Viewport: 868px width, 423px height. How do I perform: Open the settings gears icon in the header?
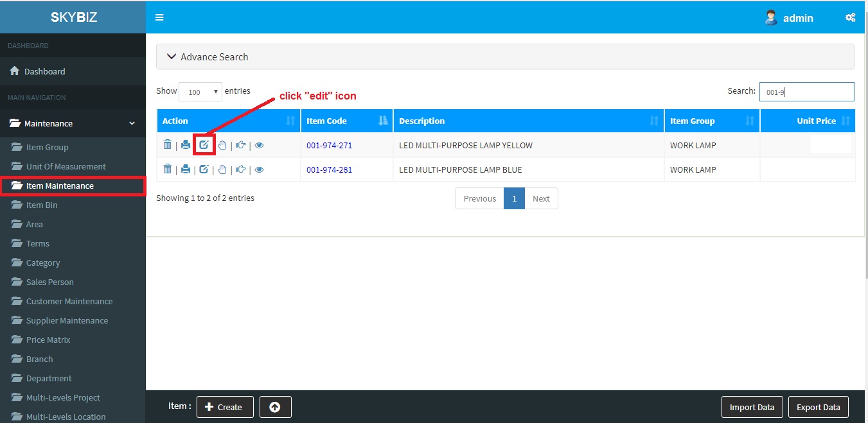850,18
